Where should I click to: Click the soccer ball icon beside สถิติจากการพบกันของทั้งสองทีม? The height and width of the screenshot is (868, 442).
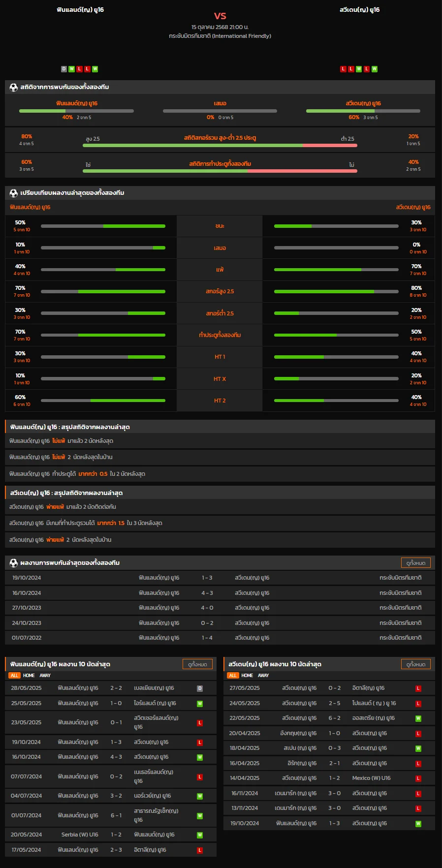[14, 87]
